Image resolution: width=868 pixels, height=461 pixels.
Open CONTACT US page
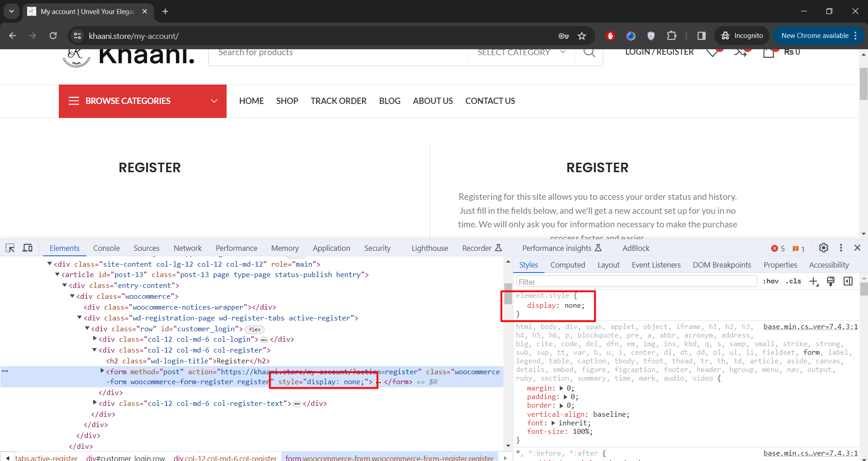[490, 101]
